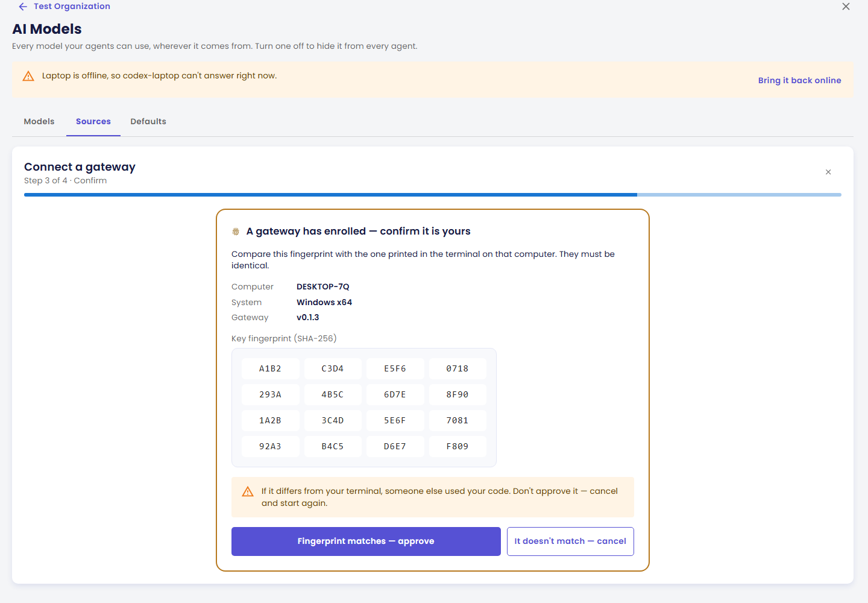Select fingerprint block 8F90
Viewport: 868px width, 603px height.
458,395
